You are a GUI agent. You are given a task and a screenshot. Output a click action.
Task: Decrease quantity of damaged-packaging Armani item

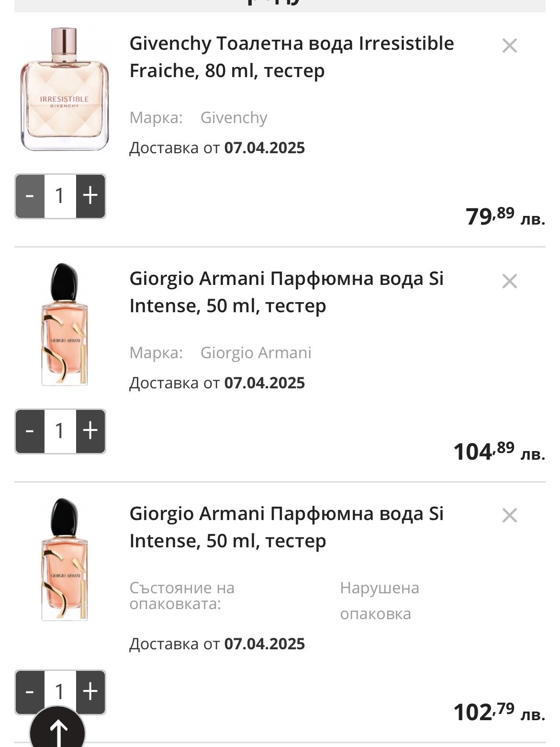click(30, 692)
